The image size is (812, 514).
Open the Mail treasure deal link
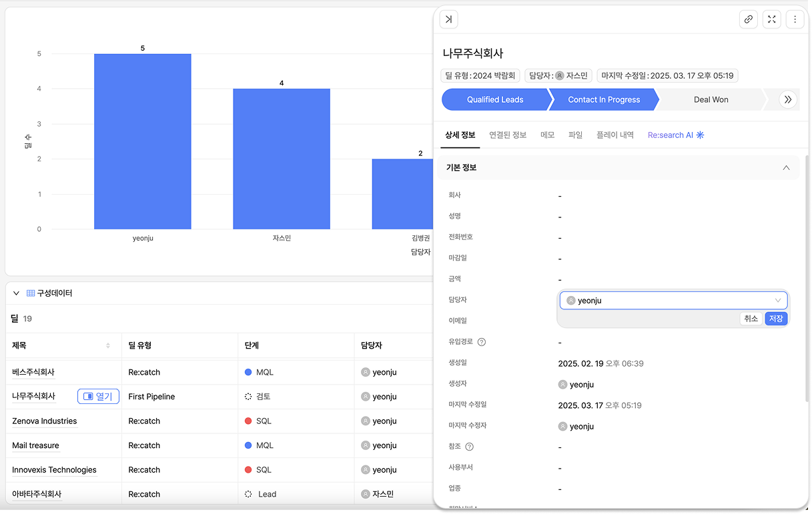point(35,446)
